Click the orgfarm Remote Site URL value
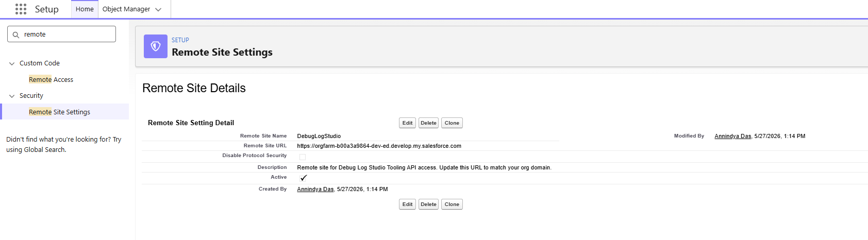The width and height of the screenshot is (868, 240). [379, 146]
